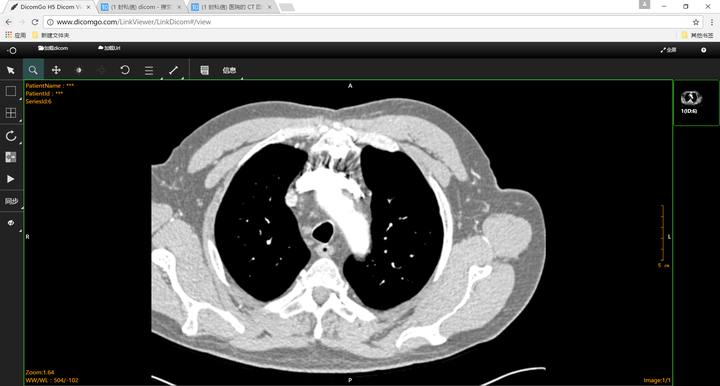Activate the magnifier zoom tool

(x=33, y=70)
